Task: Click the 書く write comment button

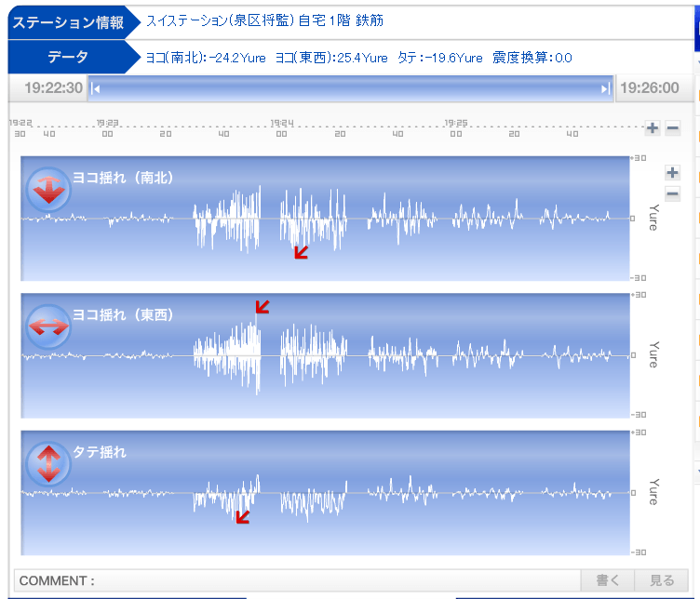Action: click(608, 580)
